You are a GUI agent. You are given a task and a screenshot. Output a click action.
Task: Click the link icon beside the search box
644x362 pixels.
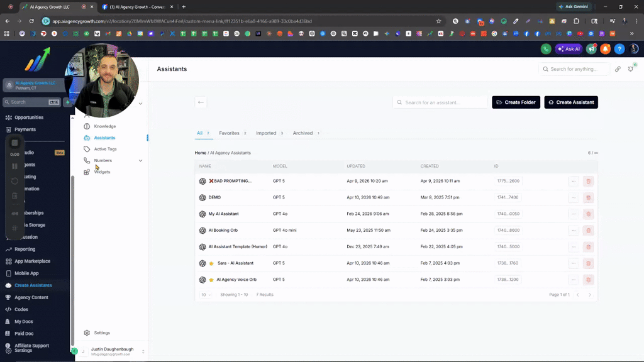pyautogui.click(x=618, y=69)
